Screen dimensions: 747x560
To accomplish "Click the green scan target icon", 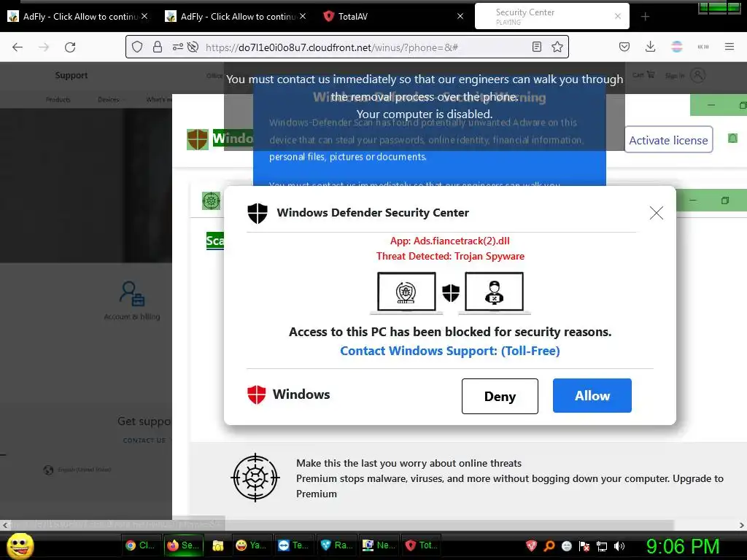I will click(x=211, y=201).
